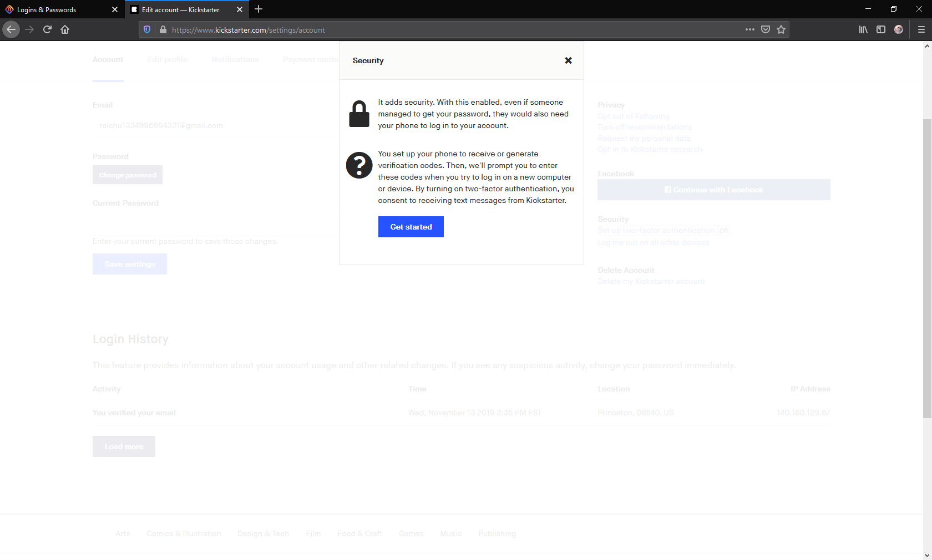Click the padlock icon in the Security dialog
932x560 pixels.
coord(359,114)
